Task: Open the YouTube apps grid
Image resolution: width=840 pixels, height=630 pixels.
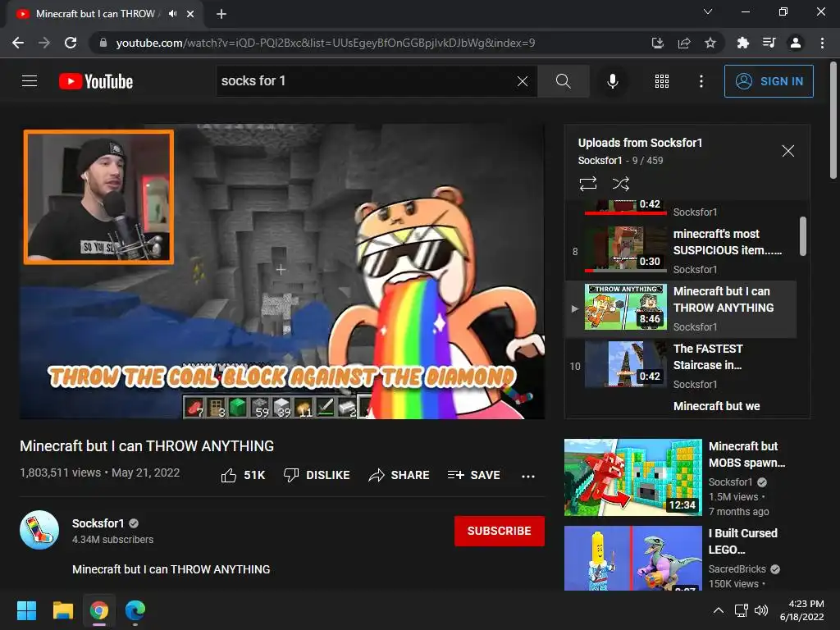Action: pyautogui.click(x=662, y=81)
